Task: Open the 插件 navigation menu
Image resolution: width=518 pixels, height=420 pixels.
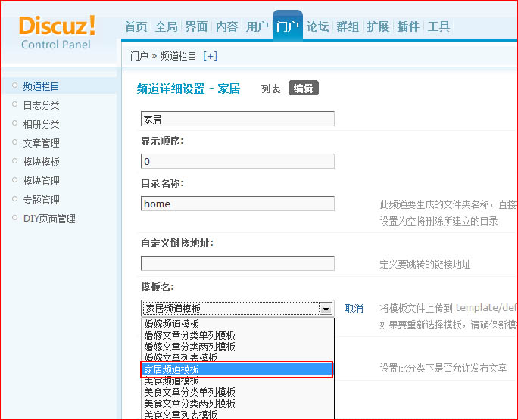Action: 408,26
